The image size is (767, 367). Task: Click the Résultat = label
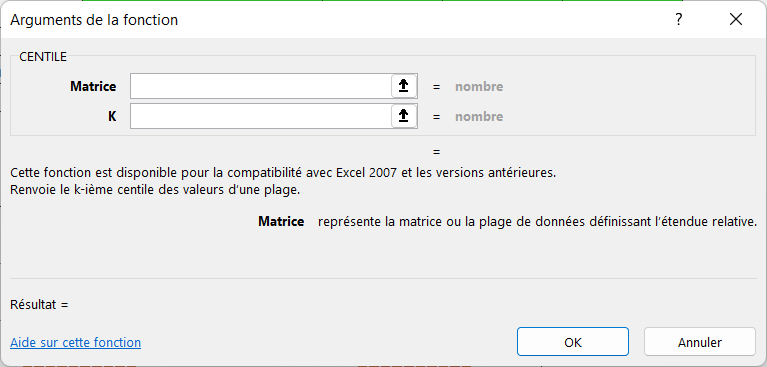tap(39, 304)
